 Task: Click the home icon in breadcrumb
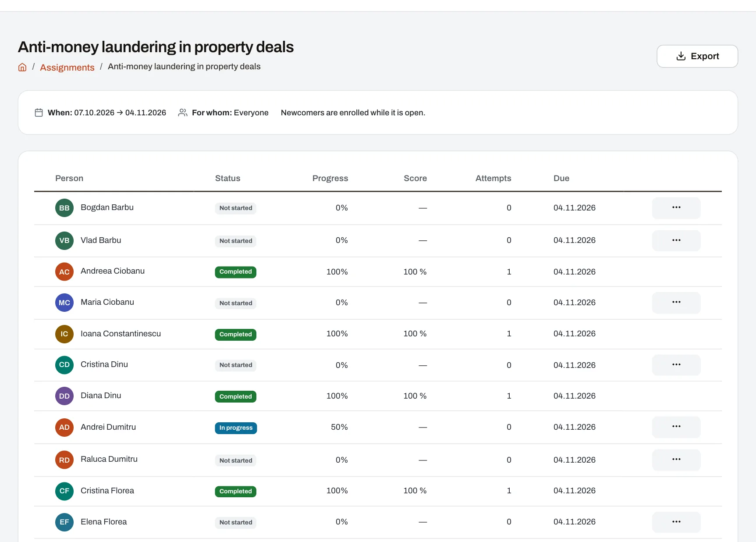22,67
